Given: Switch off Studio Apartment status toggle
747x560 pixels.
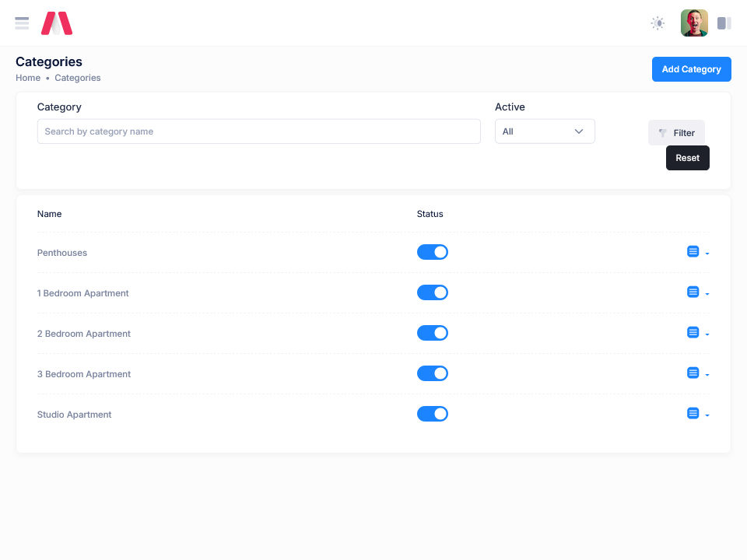Looking at the screenshot, I should [x=433, y=414].
